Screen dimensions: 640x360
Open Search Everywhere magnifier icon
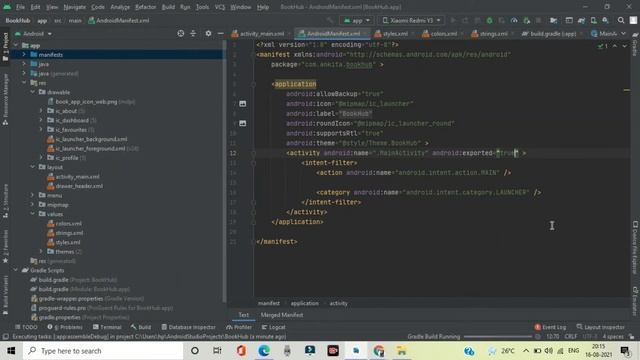click(x=621, y=20)
